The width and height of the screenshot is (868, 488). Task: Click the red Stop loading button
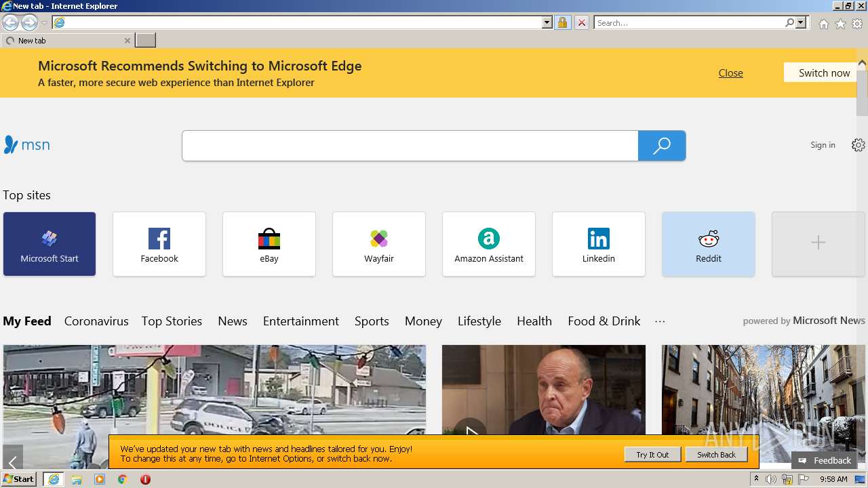tap(581, 23)
